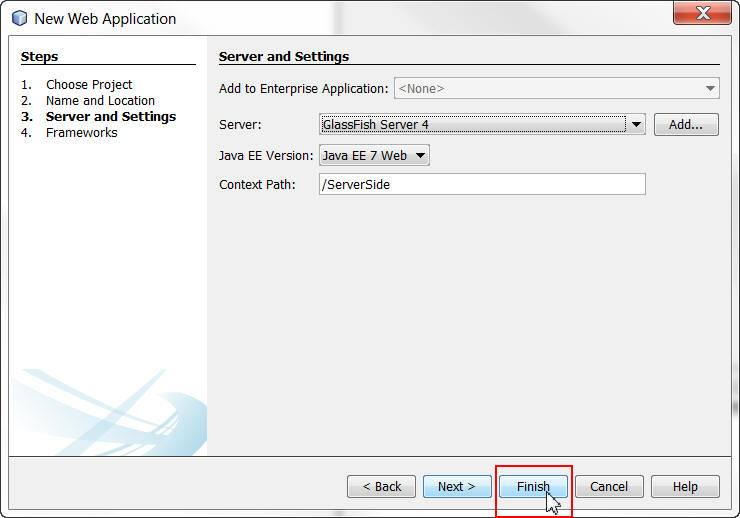Cancel the new web application wizard
The image size is (740, 518).
pyautogui.click(x=609, y=486)
